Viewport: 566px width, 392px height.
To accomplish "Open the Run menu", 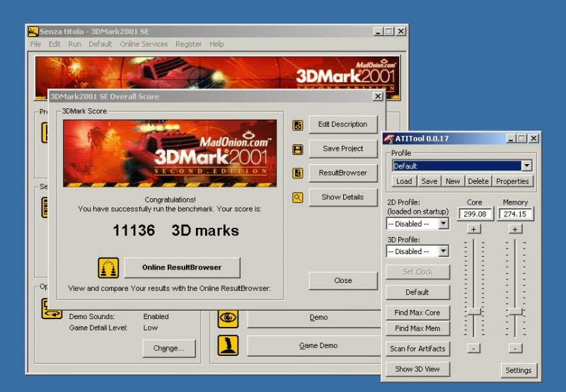I will point(75,44).
